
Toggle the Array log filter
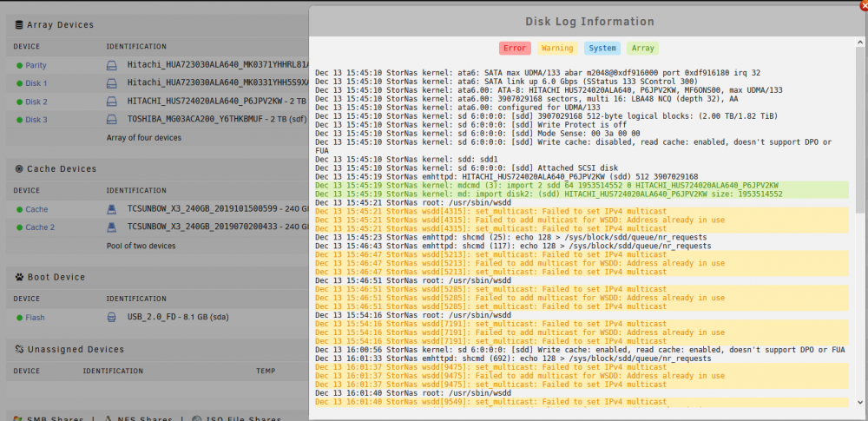pos(642,49)
